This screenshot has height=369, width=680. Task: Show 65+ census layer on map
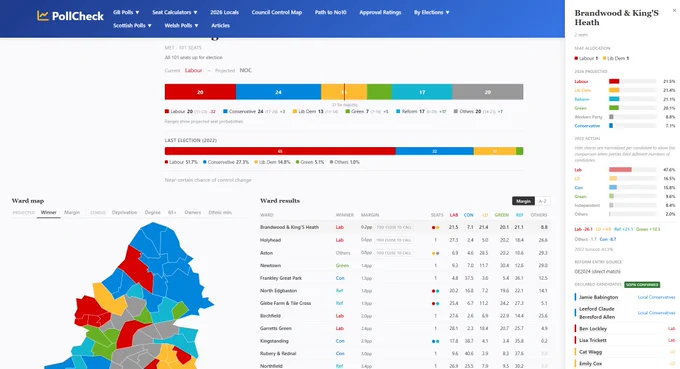(x=172, y=212)
